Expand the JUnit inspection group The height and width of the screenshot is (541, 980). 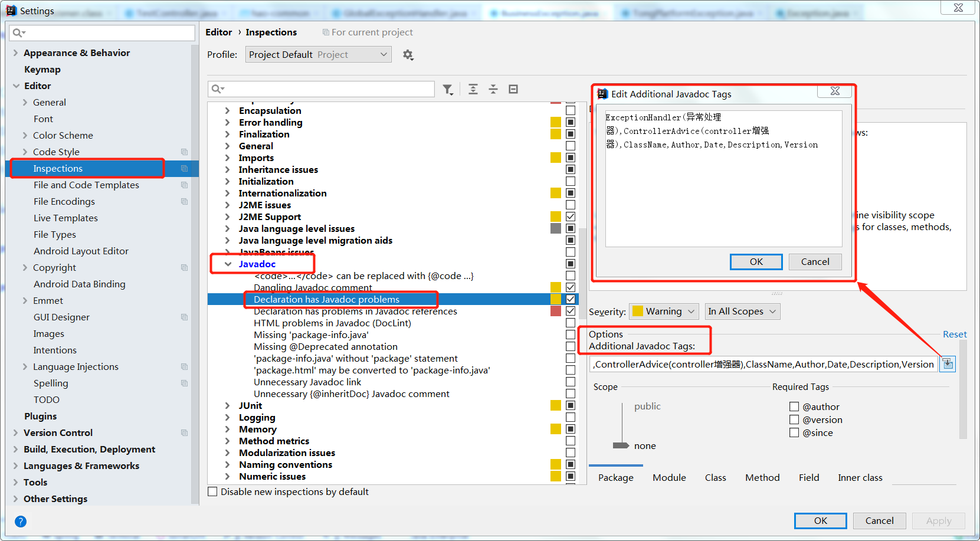pyautogui.click(x=227, y=405)
